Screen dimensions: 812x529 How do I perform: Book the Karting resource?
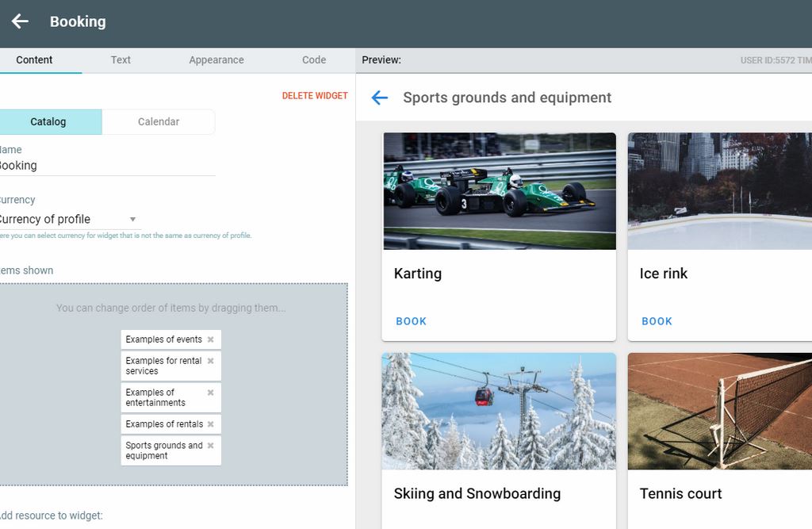(x=412, y=321)
